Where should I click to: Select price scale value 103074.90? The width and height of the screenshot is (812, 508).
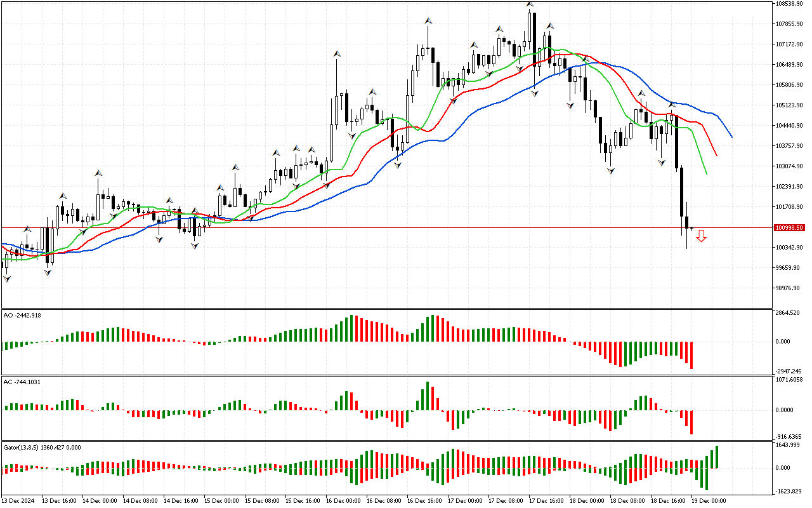click(x=790, y=166)
